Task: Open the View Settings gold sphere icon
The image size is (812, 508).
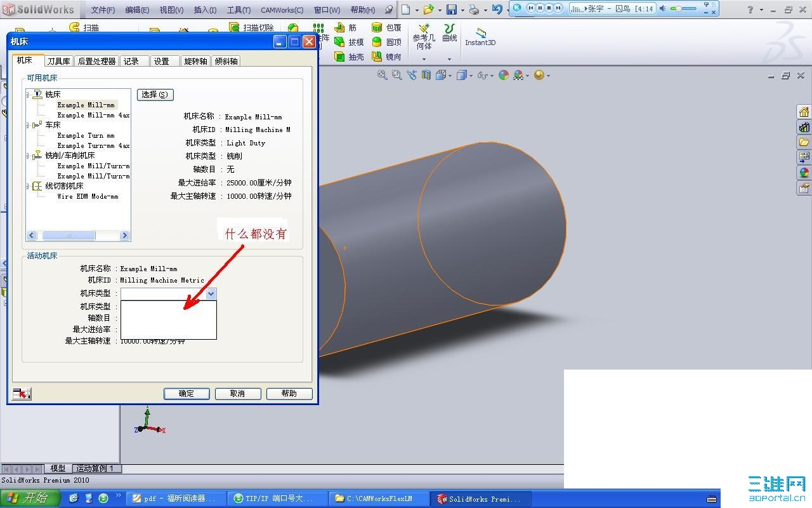Action: pyautogui.click(x=539, y=75)
